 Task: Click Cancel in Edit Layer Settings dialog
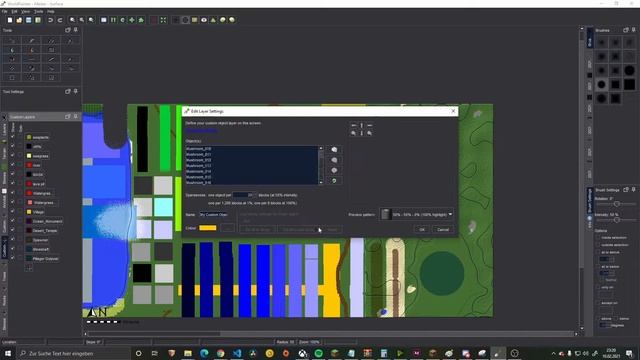click(x=443, y=229)
